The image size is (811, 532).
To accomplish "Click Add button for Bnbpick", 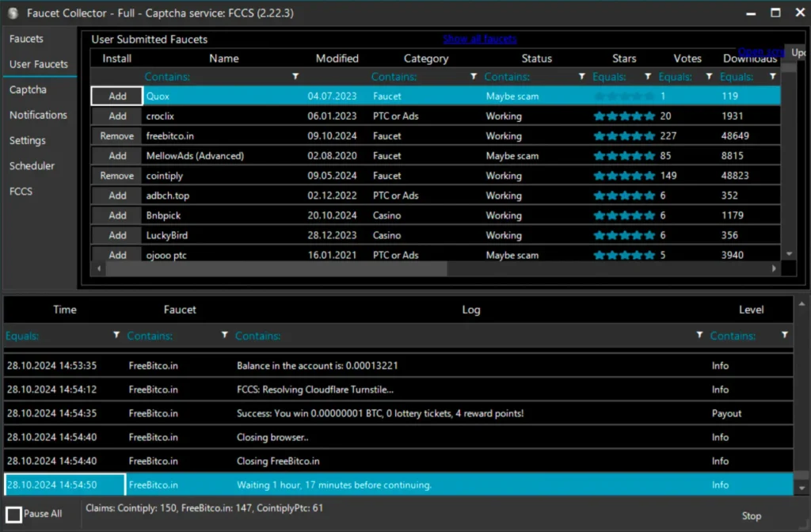I will click(117, 215).
